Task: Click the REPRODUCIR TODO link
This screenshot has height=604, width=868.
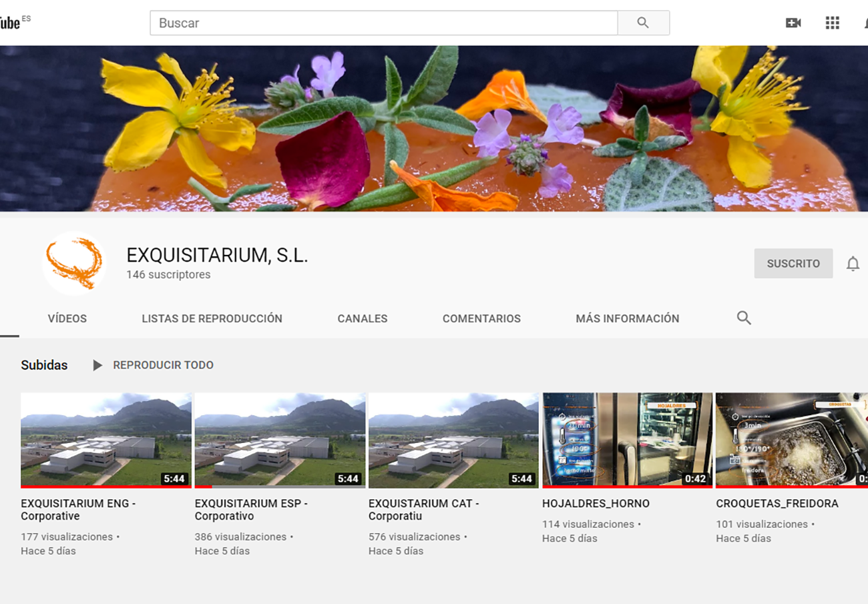Action: coord(162,365)
